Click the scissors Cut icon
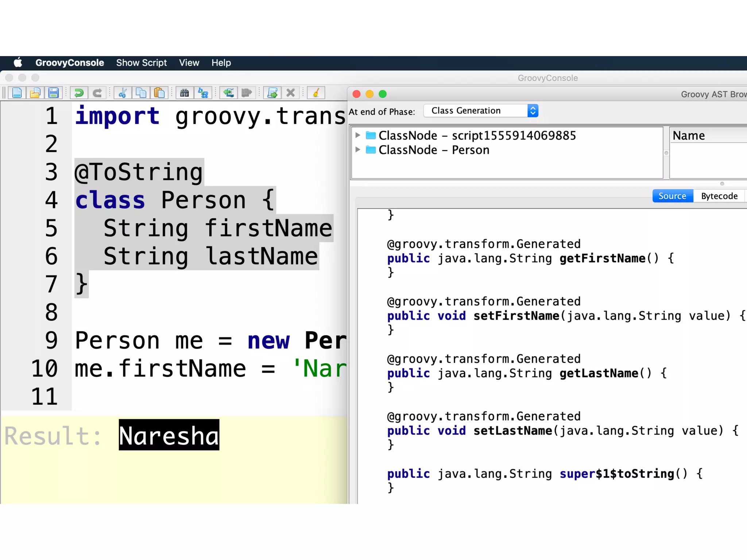 123,93
